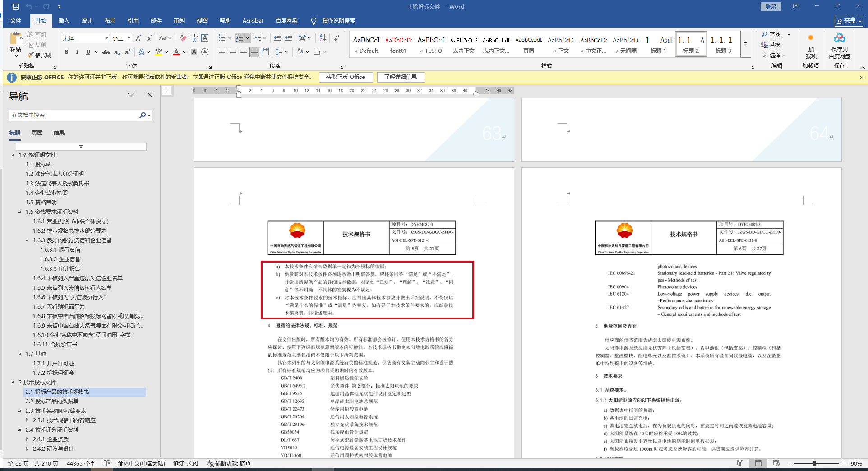Toggle Justify paragraph alignment
Viewport: 868px width, 471px height.
[254, 52]
